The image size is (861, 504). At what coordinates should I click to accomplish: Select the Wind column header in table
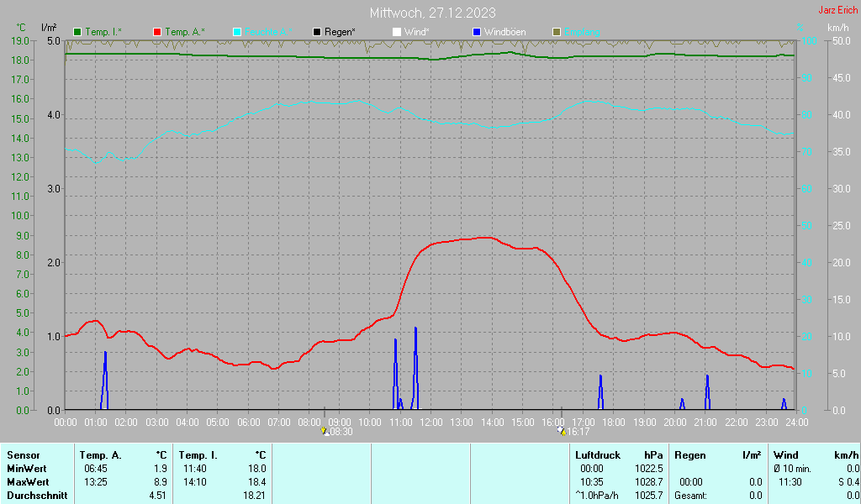(786, 455)
